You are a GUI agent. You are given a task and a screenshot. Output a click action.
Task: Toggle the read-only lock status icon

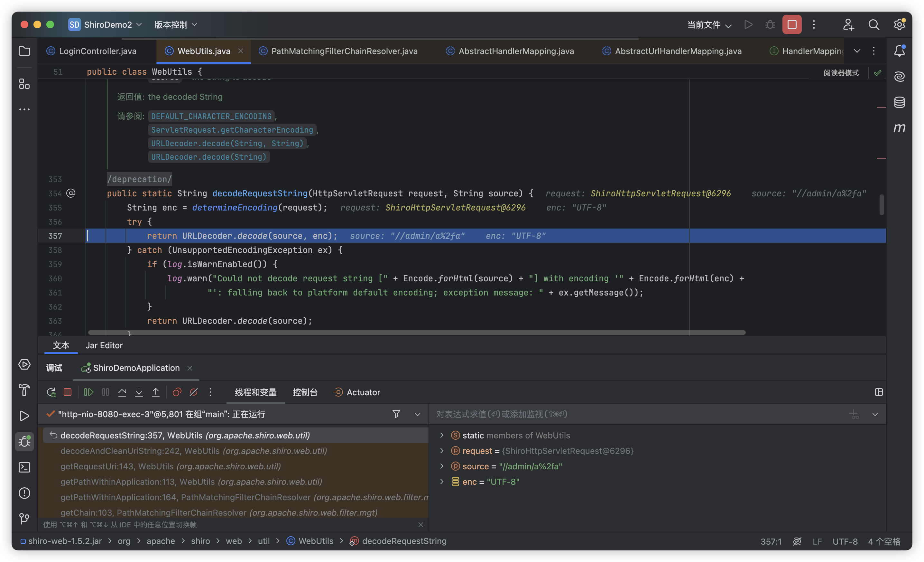point(797,541)
